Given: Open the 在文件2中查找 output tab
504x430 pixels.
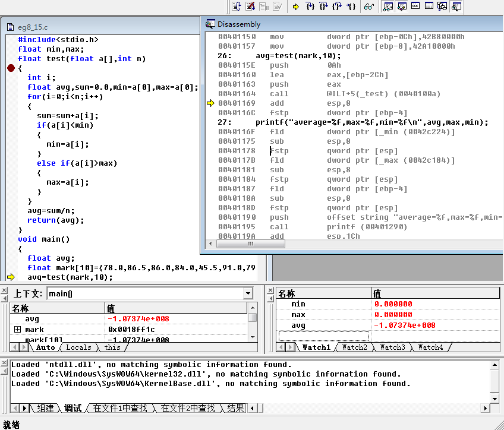Looking at the screenshot, I should click(x=188, y=408).
